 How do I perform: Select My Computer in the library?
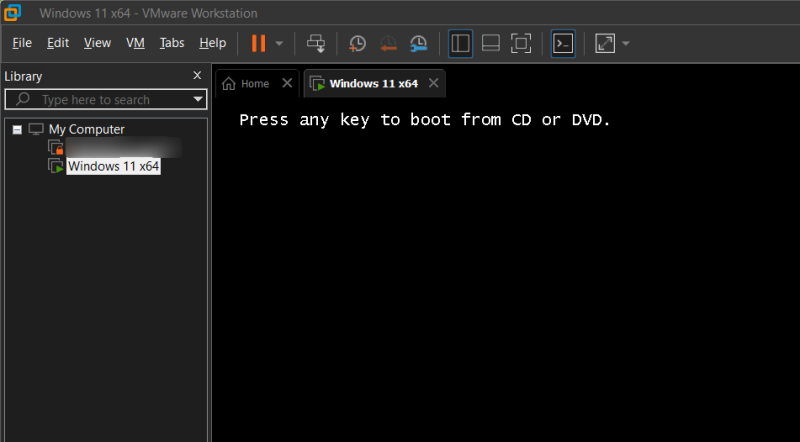coord(86,130)
